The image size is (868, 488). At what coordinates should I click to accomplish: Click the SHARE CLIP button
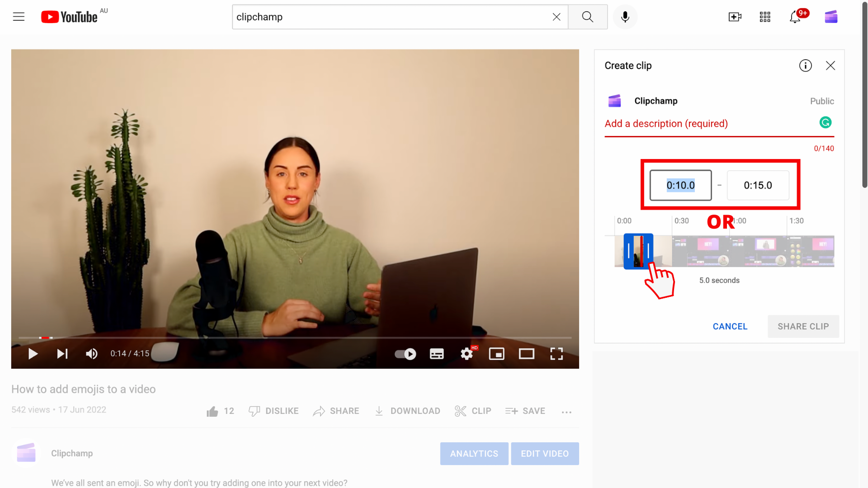click(x=803, y=326)
